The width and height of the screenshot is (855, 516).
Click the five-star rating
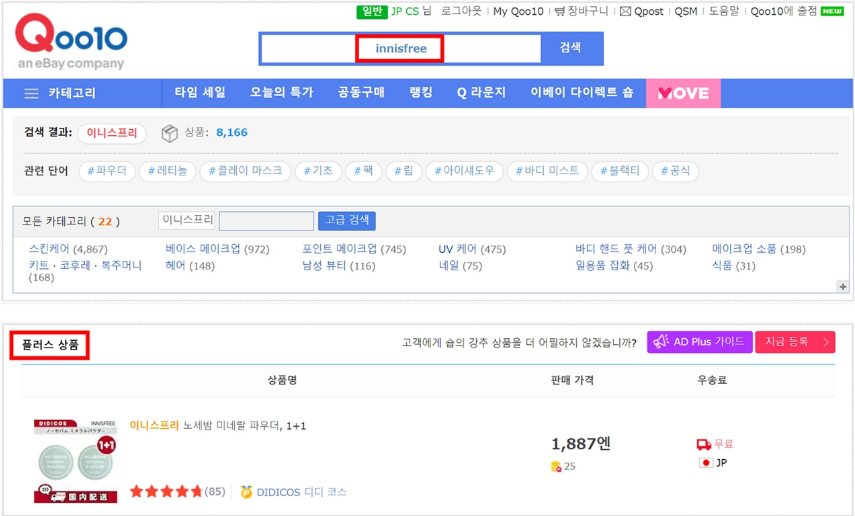click(x=166, y=491)
